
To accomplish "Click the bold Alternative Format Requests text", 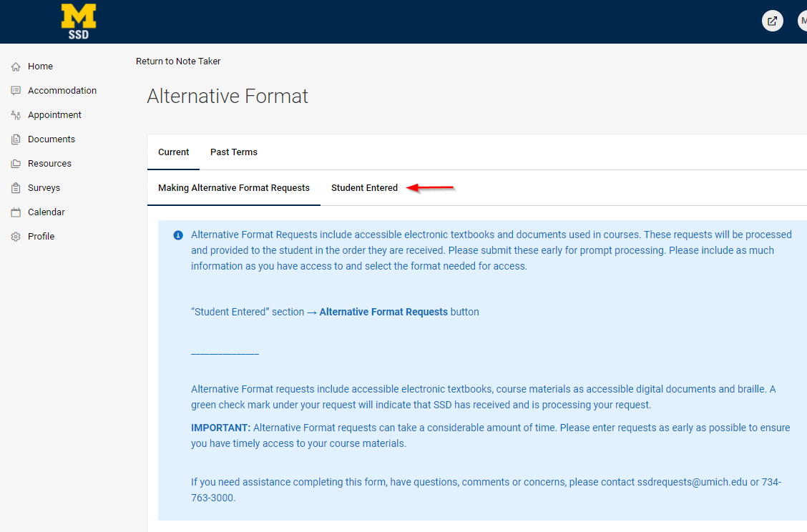I will [x=383, y=312].
